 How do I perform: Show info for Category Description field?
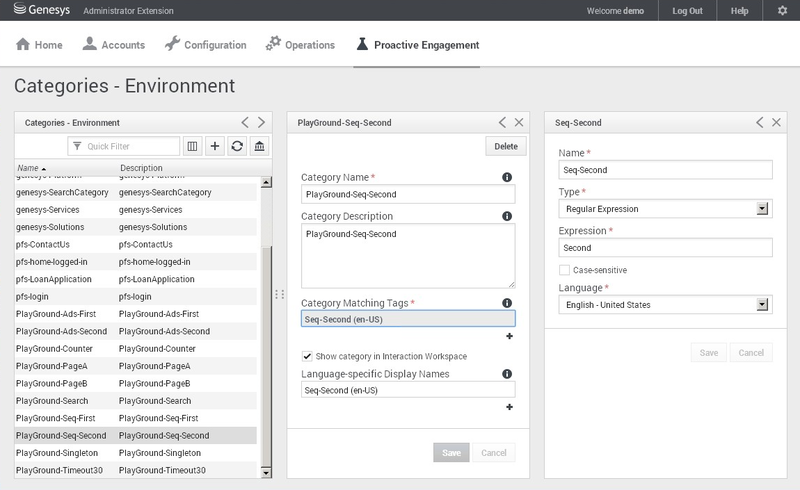point(507,216)
